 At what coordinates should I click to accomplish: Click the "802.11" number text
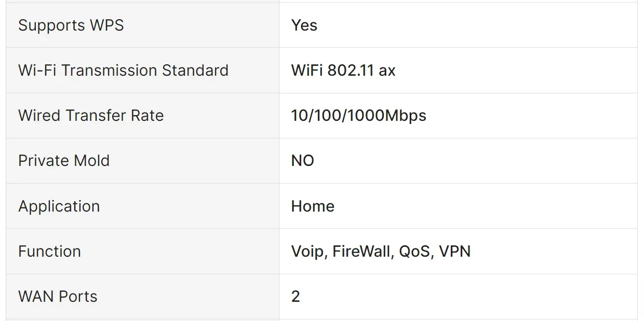coord(351,71)
